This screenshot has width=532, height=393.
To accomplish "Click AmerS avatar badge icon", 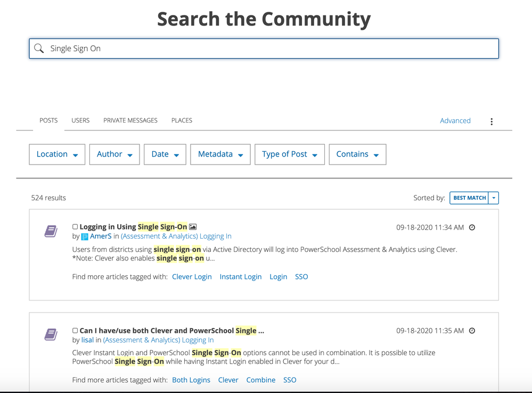I will tap(85, 236).
